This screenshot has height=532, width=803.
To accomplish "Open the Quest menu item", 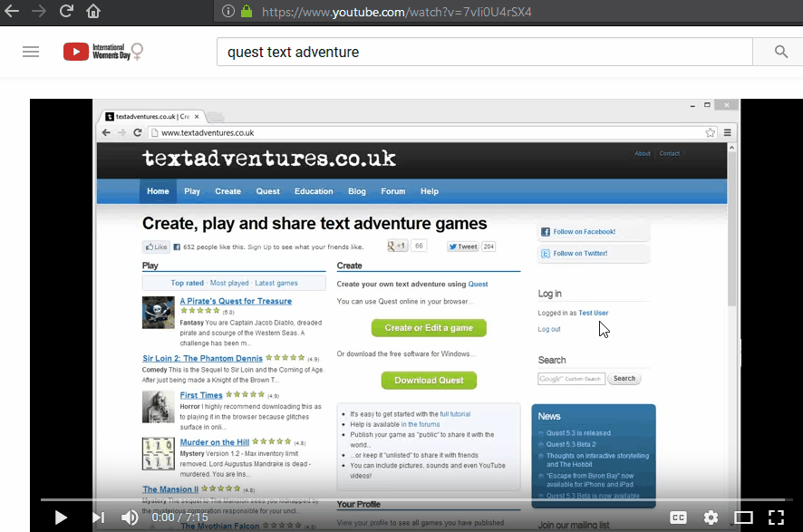I will click(268, 191).
